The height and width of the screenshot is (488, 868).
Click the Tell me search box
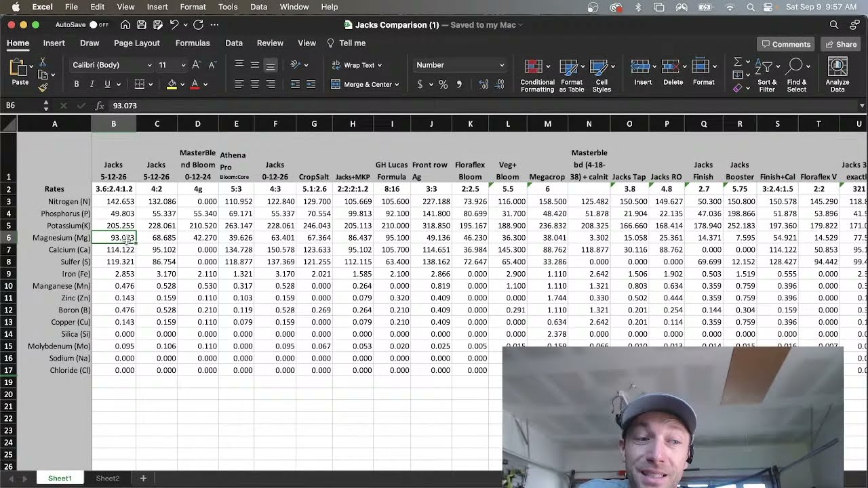346,43
